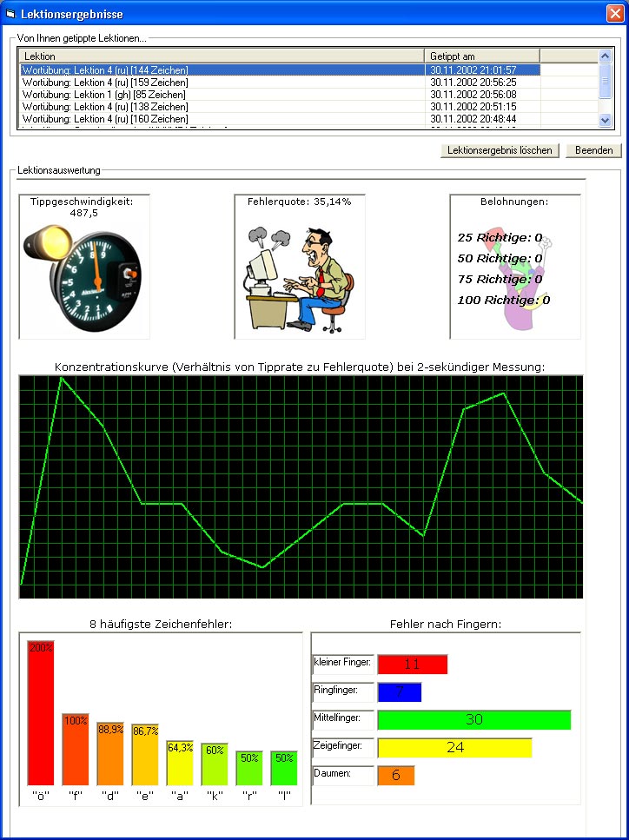Select lesson typed at 30.11.2002 20:56:25
629x840 pixels.
(x=279, y=83)
